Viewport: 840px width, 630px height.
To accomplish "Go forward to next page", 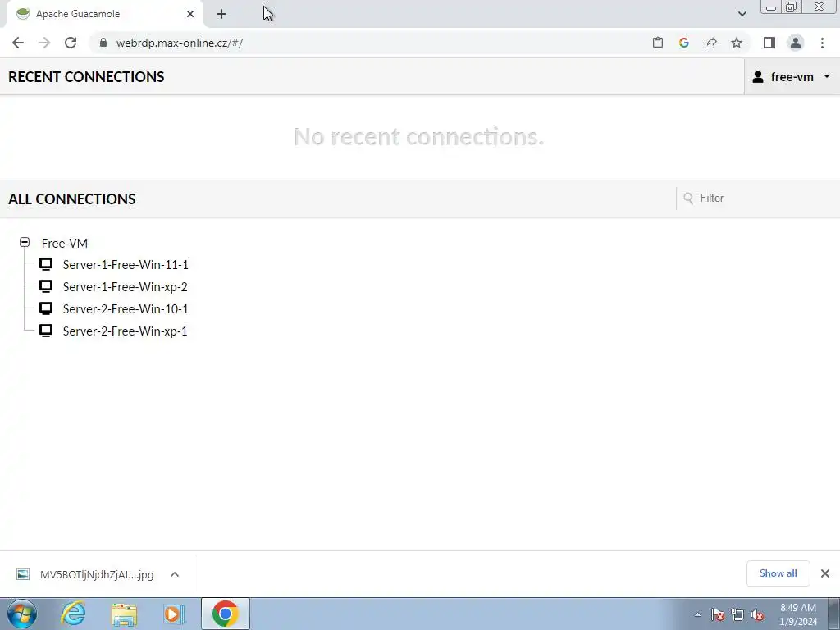I will pyautogui.click(x=44, y=43).
